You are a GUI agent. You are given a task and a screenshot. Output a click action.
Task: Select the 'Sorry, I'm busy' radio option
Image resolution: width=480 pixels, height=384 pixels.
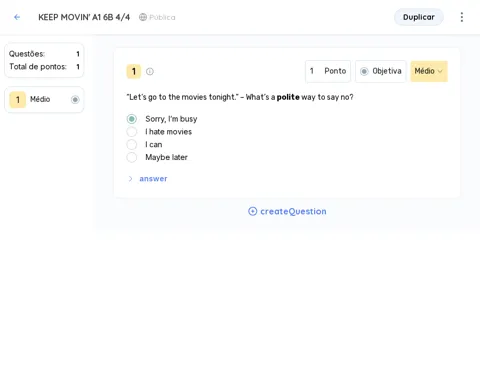pos(132,119)
